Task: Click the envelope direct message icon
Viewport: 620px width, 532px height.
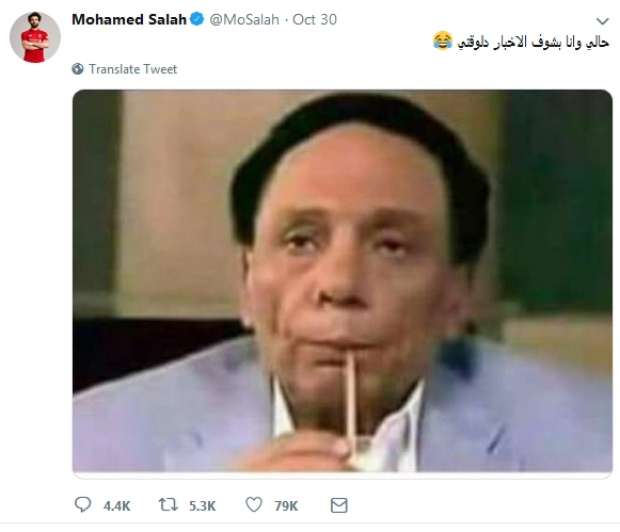Action: [x=339, y=505]
